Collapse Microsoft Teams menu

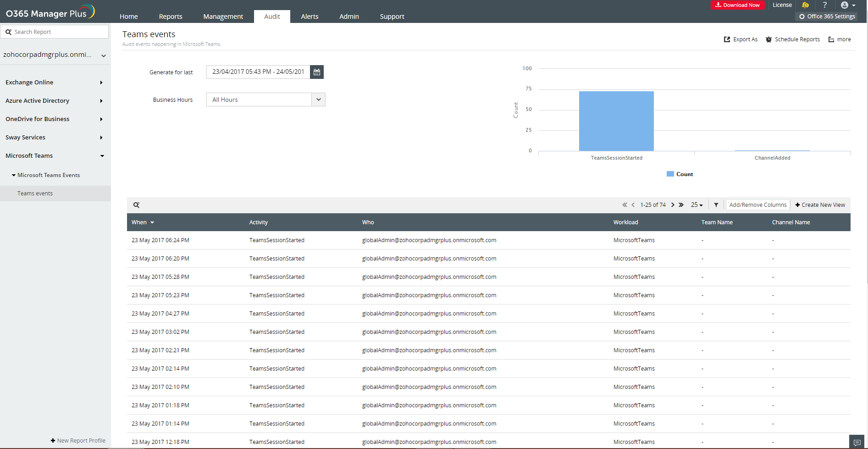tap(55, 156)
